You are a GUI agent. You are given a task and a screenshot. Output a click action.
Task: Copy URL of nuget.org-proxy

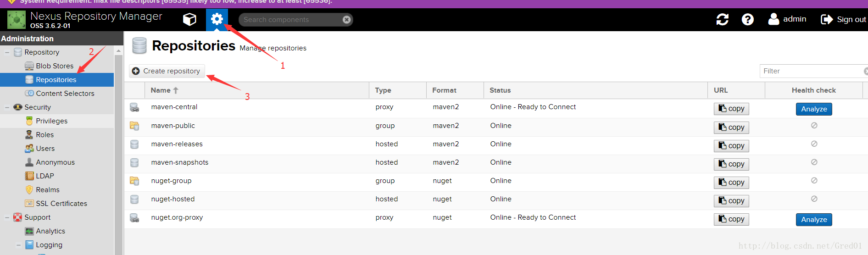pos(731,219)
